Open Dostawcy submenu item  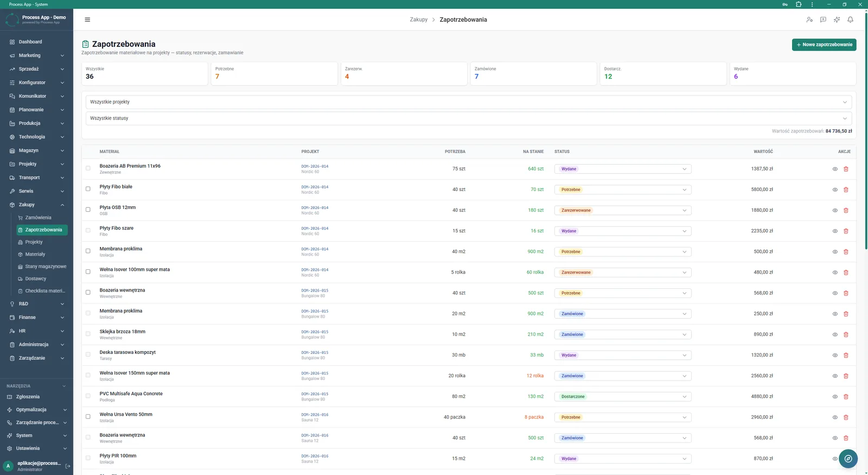click(x=42, y=278)
